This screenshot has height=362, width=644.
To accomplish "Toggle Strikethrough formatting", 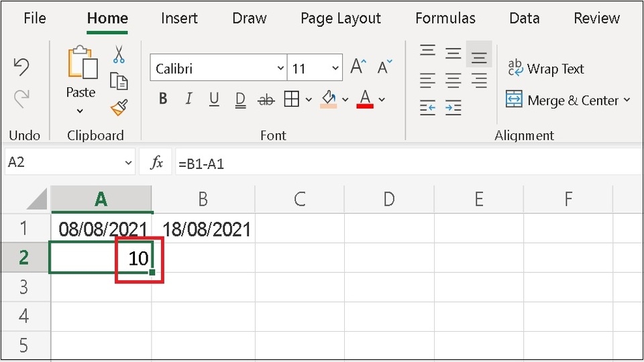I will pyautogui.click(x=266, y=99).
